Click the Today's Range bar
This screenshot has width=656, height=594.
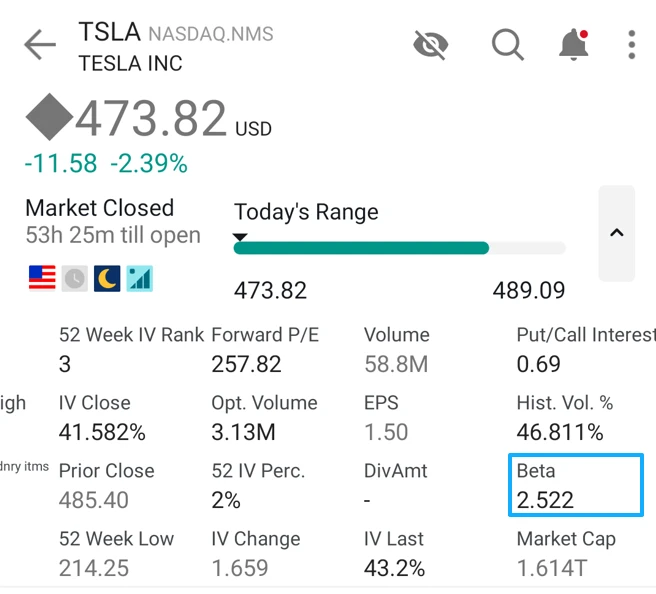399,248
